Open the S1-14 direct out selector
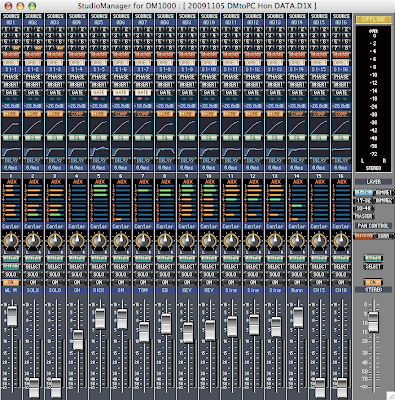Screen dimensions: 395x400 pos(297,69)
